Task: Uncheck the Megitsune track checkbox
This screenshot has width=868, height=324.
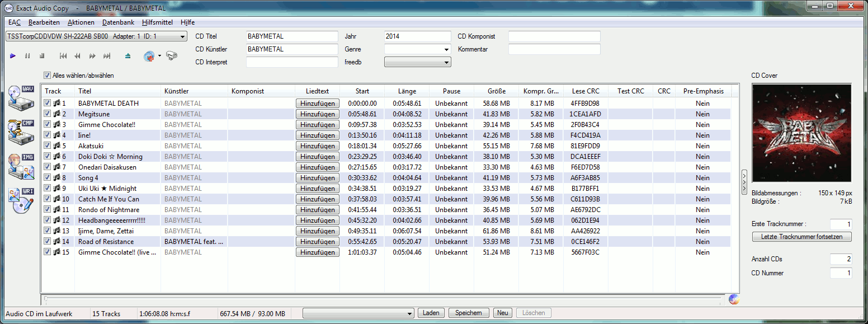Action: click(x=48, y=114)
